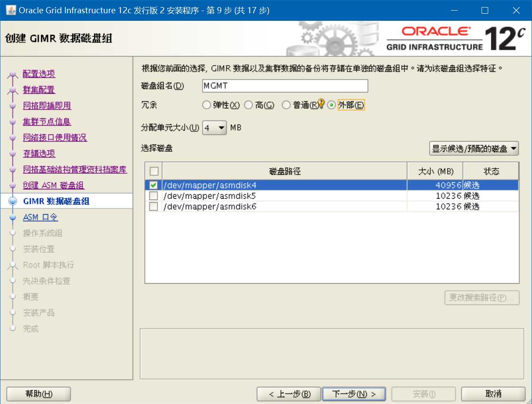
Task: Select the 外部 redundancy radio button
Action: [x=332, y=105]
